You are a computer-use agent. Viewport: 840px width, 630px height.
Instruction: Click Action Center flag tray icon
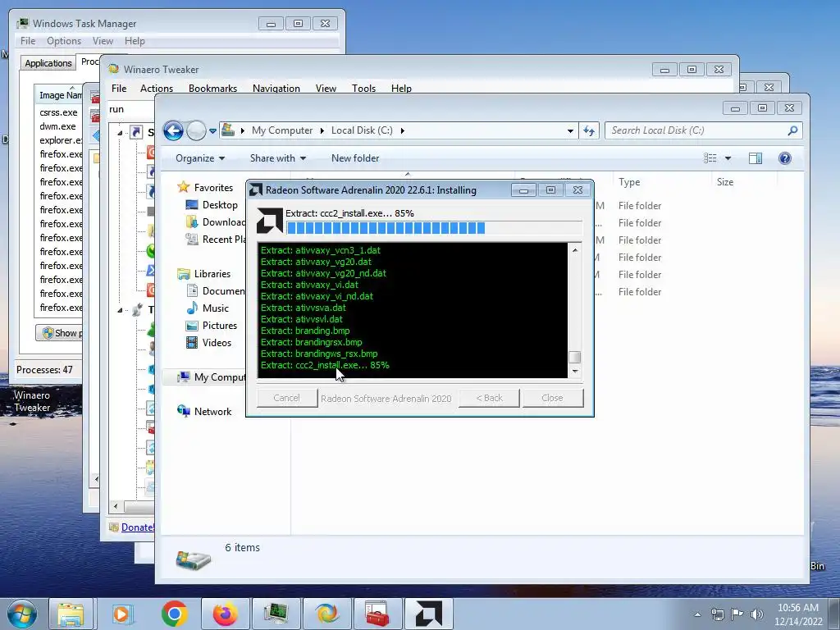tap(737, 614)
